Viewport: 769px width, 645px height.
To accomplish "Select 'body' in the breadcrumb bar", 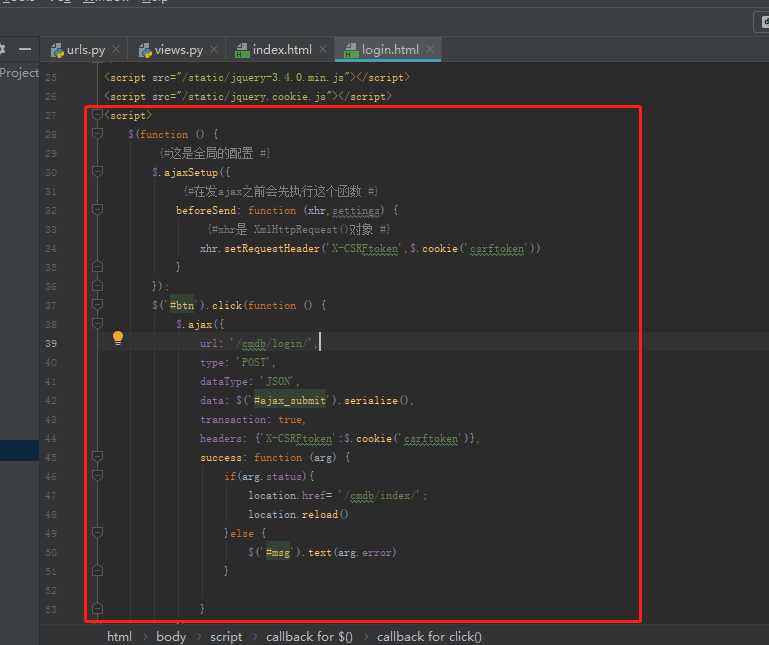I will [171, 637].
